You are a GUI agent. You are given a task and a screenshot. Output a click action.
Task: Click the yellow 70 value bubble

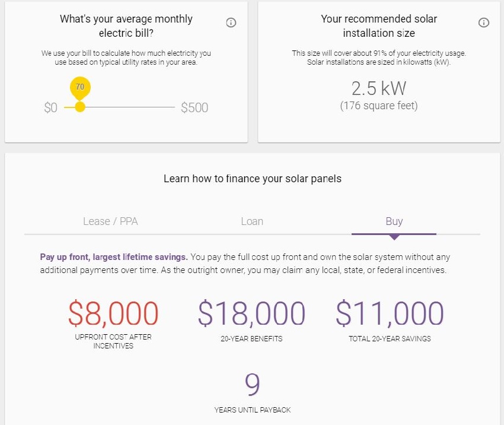[x=80, y=87]
